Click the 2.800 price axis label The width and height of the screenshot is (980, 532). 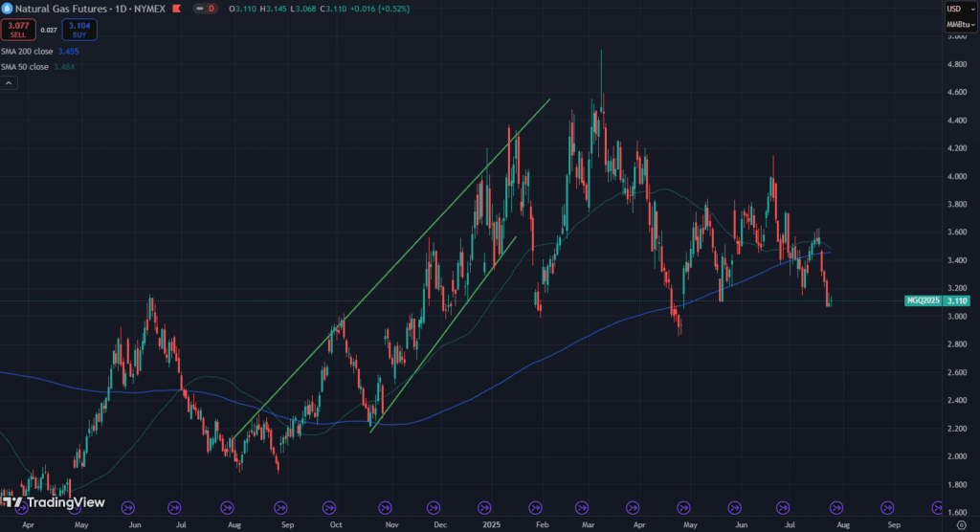[x=957, y=344]
